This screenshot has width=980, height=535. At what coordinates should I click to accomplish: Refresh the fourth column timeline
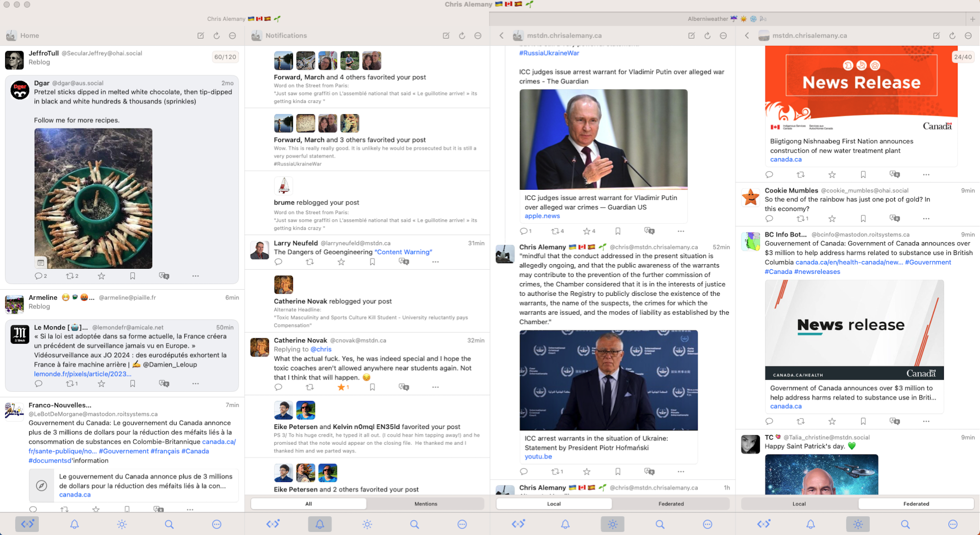[x=952, y=36]
